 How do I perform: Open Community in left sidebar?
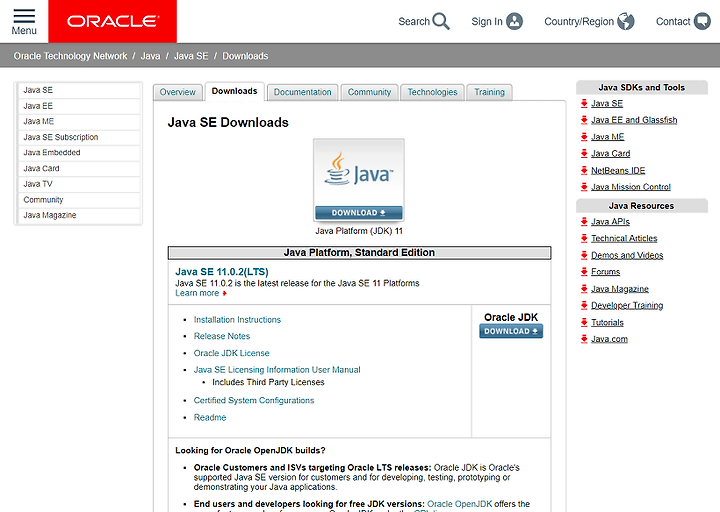click(x=79, y=200)
